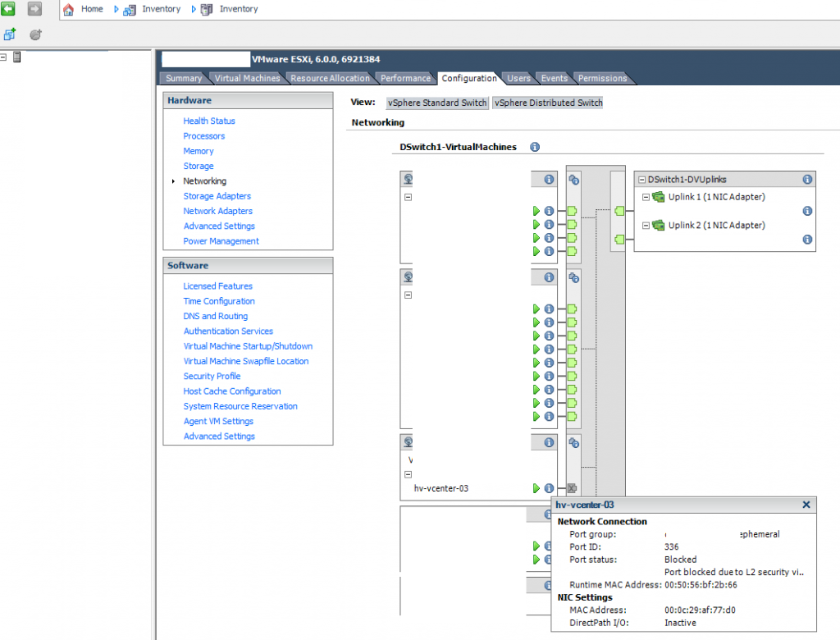The height and width of the screenshot is (640, 840).
Task: Click Uplink 1 green adapter icon
Action: point(659,197)
